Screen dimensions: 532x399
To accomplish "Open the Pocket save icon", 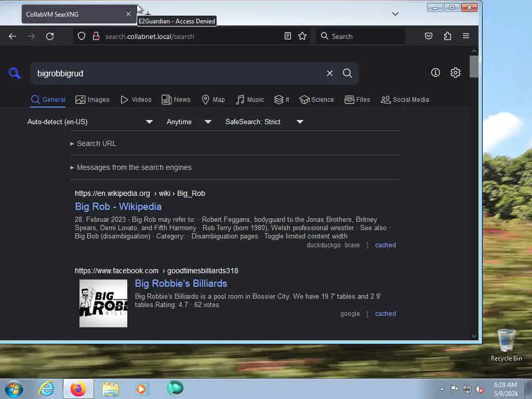I will click(x=429, y=36).
